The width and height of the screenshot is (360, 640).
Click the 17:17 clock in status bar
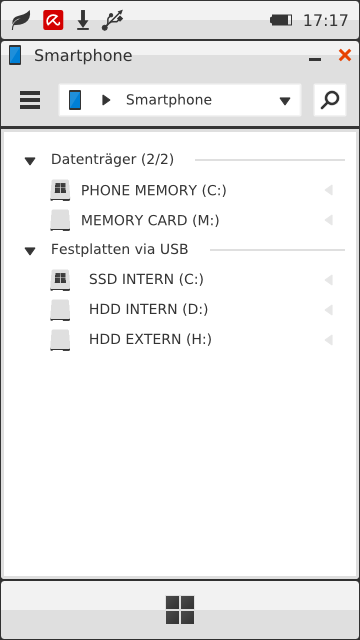325,20
